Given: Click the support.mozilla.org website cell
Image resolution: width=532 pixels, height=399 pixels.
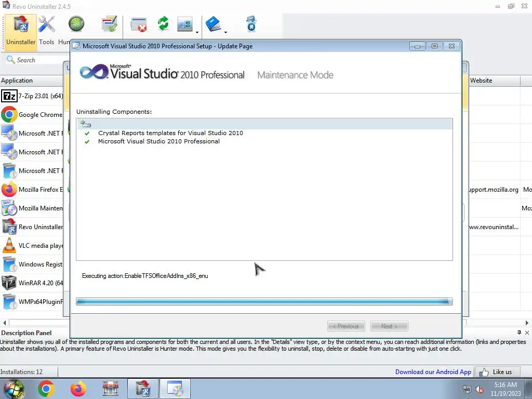Looking at the screenshot, I should (494, 189).
